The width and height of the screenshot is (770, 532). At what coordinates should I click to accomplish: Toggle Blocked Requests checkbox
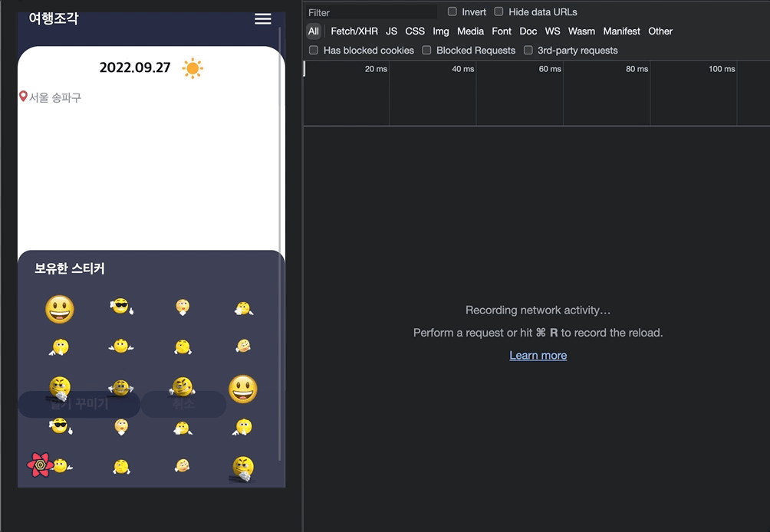click(x=426, y=50)
